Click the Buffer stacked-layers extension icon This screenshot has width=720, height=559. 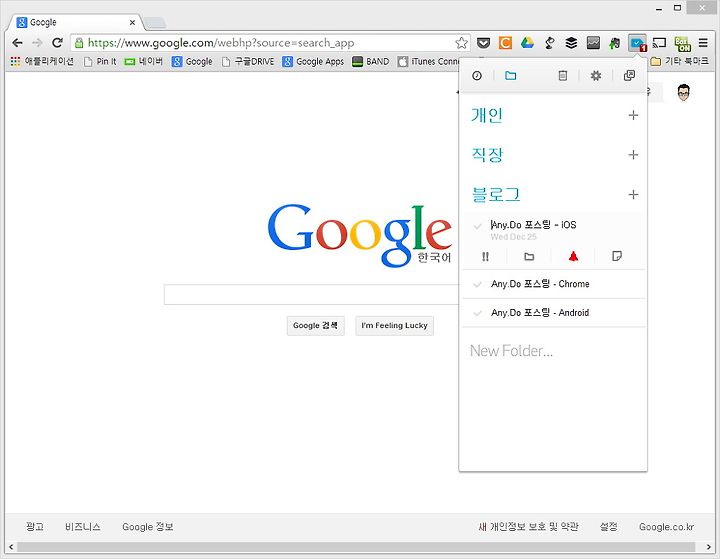coord(571,43)
